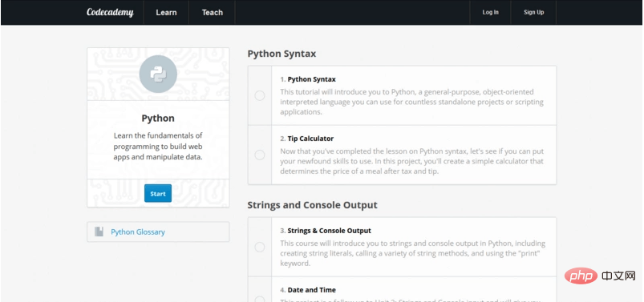Screen dimensions: 644x302
Task: Open lesson 3 Strings & Console Output
Action: (x=330, y=231)
